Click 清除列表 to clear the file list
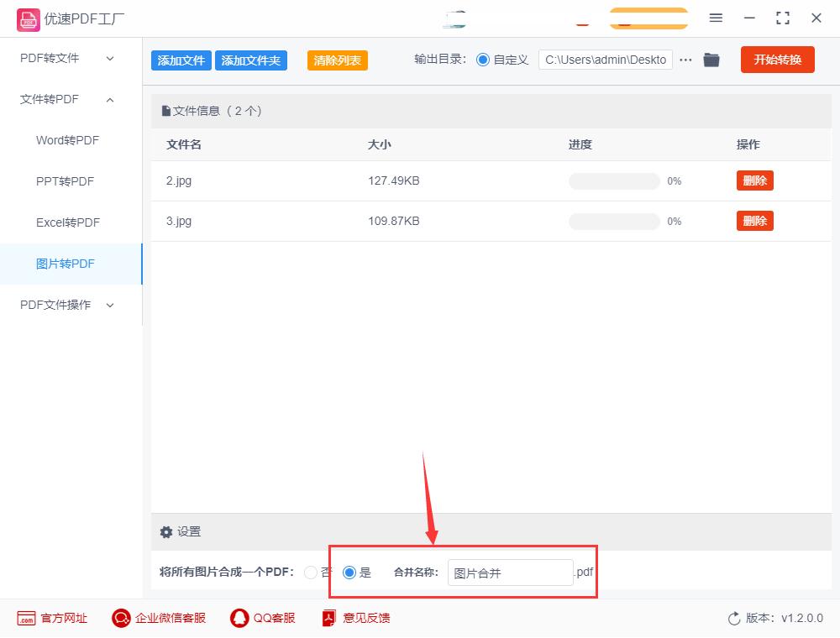840x638 pixels. point(337,60)
